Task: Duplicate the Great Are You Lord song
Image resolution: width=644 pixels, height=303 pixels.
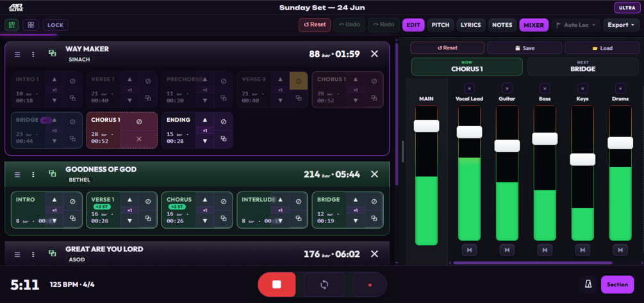Action: [52, 253]
